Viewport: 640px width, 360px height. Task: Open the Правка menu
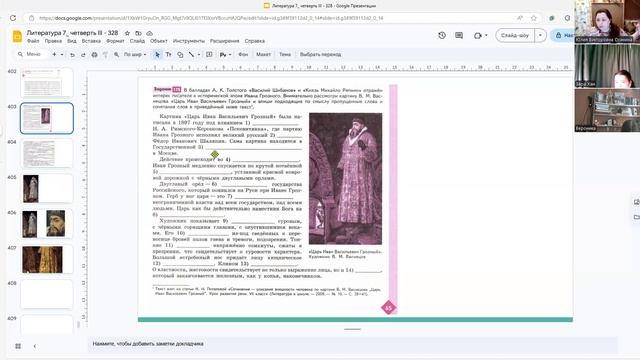53,41
